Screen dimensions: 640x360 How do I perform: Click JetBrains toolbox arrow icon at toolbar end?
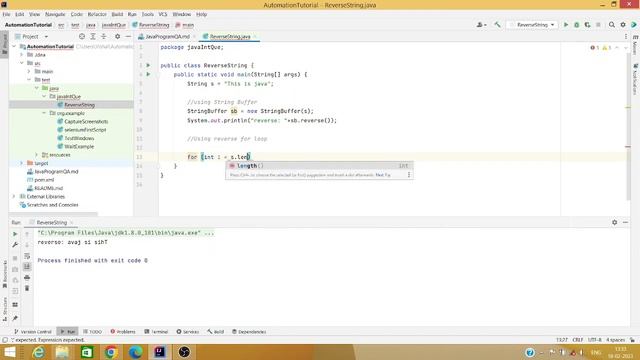634,25
